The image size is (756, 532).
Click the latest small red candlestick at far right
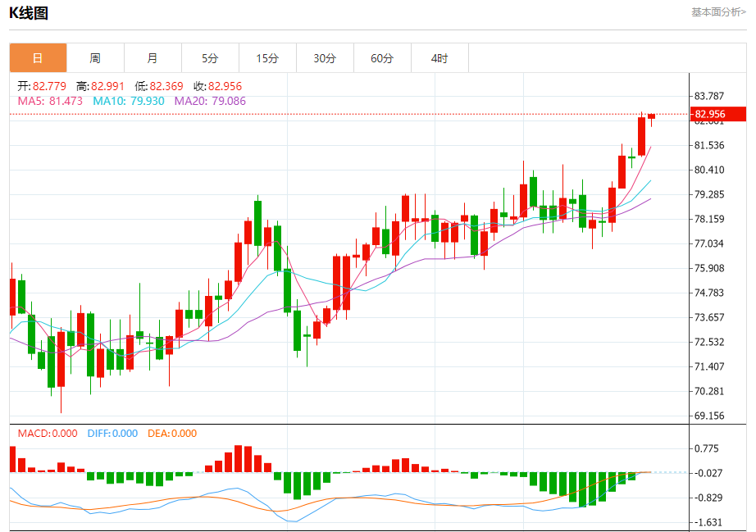(651, 117)
